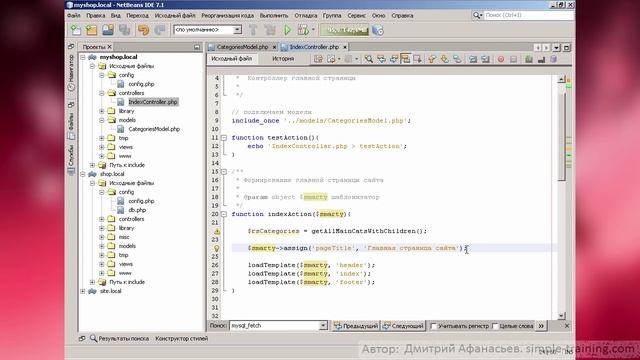Click the Shift Line Right icon
This screenshot has width=640, height=360.
point(485,59)
